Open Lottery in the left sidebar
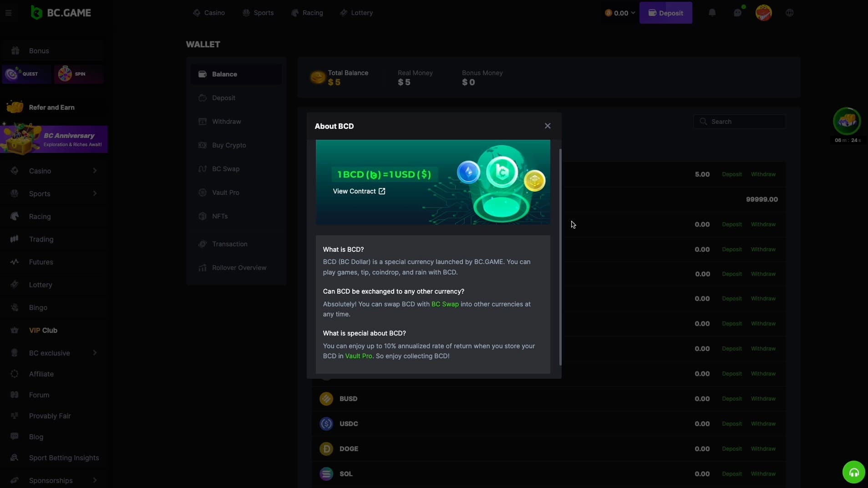 click(x=53, y=285)
